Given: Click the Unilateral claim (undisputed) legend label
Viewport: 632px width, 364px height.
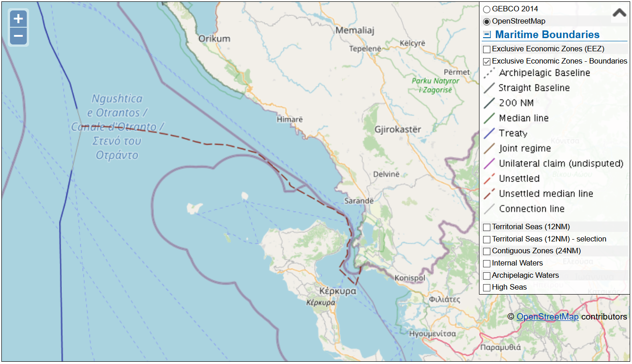Looking at the screenshot, I should pyautogui.click(x=561, y=163).
